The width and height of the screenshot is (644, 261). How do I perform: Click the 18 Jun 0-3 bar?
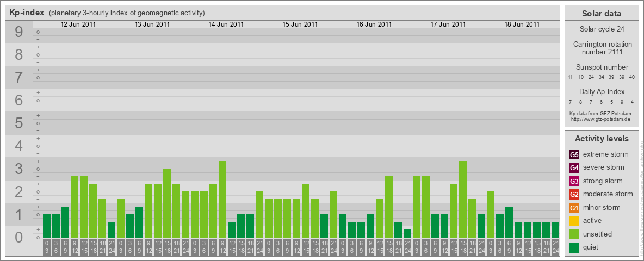click(x=491, y=214)
